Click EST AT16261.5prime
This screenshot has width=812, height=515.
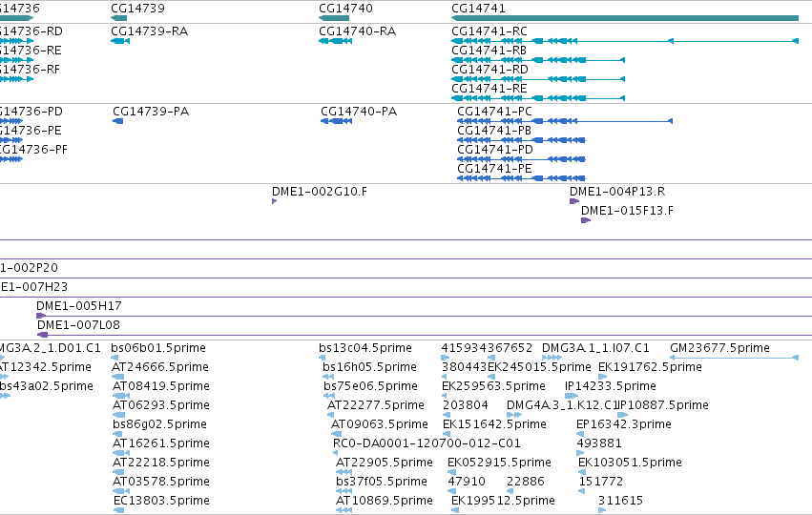tap(161, 443)
